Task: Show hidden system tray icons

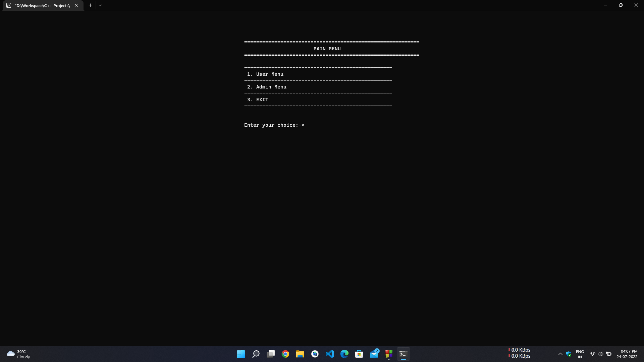Action: (x=560, y=354)
